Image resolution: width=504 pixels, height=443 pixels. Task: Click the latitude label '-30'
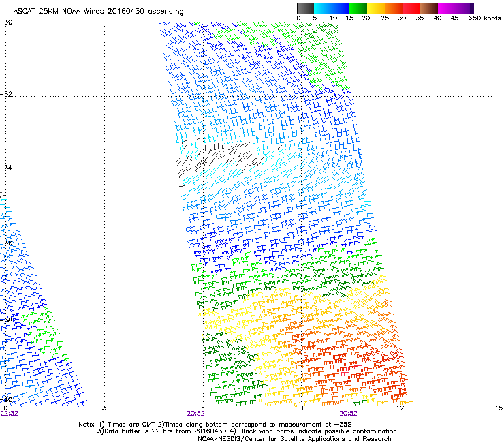[x=6, y=22]
